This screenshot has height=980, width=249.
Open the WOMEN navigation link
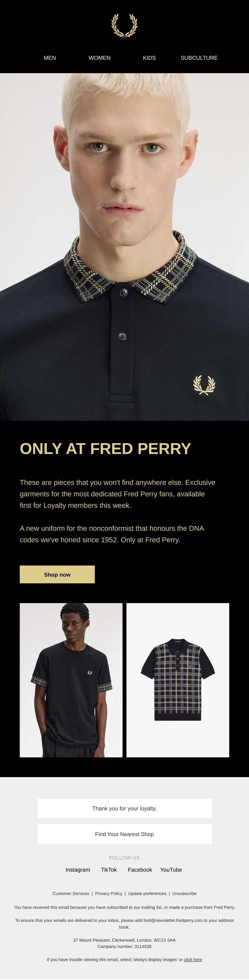pyautogui.click(x=100, y=58)
